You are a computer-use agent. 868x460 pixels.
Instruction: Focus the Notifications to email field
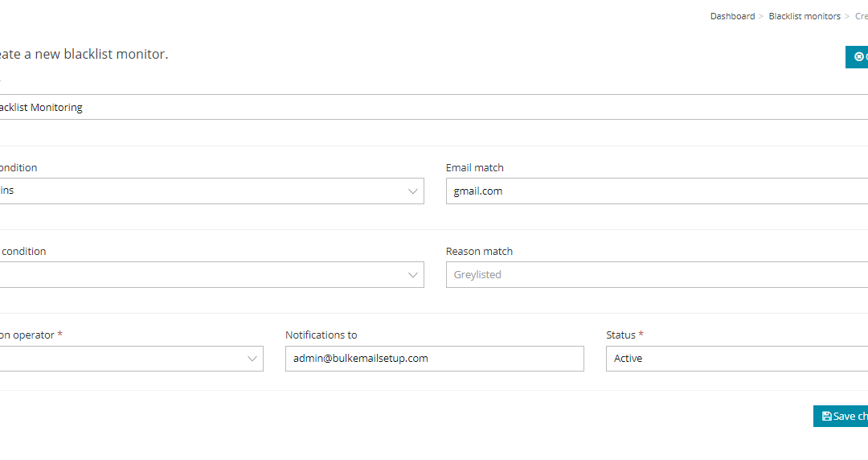(434, 359)
